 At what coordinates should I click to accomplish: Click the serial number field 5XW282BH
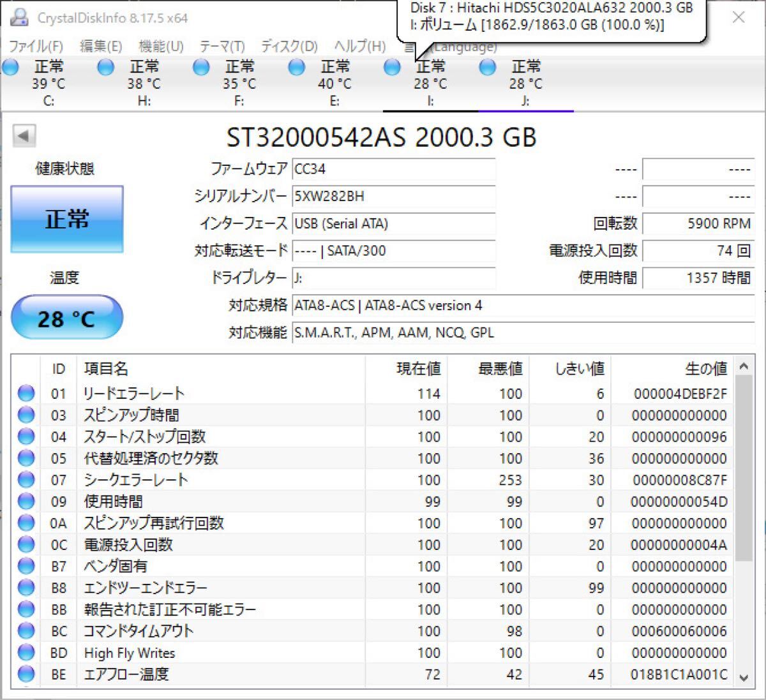(393, 197)
